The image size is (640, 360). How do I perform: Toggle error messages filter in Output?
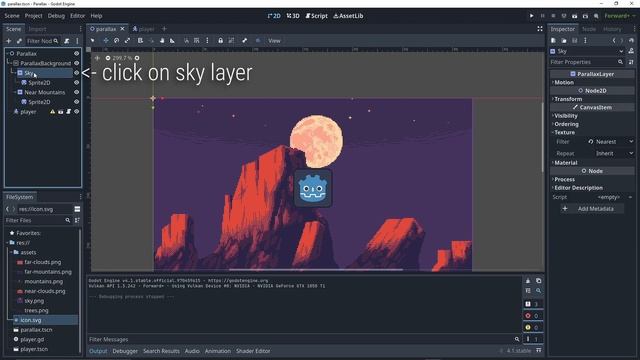(x=533, y=316)
